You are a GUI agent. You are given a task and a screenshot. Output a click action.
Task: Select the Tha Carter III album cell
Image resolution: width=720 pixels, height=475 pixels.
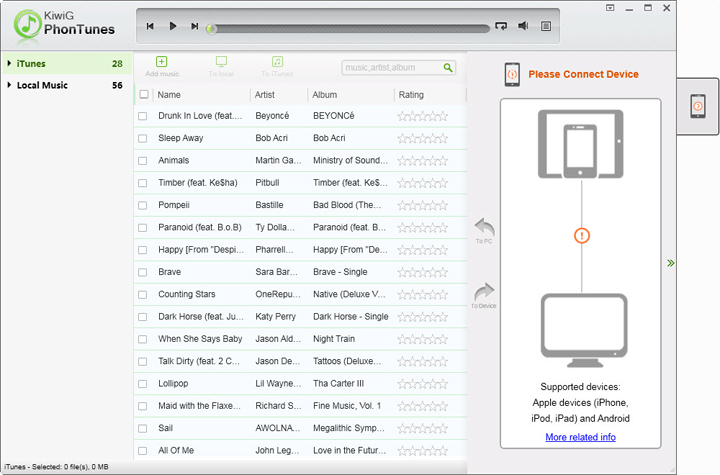click(x=338, y=383)
